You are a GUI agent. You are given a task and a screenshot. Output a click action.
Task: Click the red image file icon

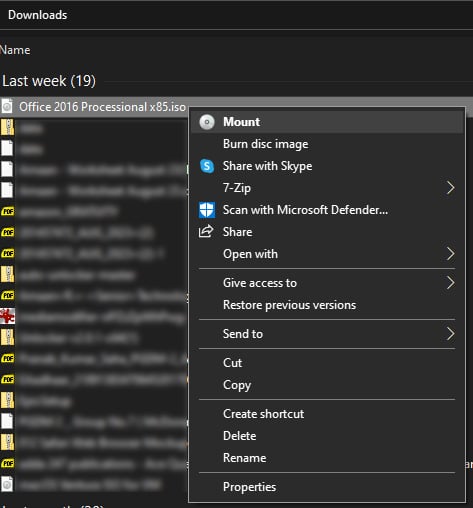point(7,316)
